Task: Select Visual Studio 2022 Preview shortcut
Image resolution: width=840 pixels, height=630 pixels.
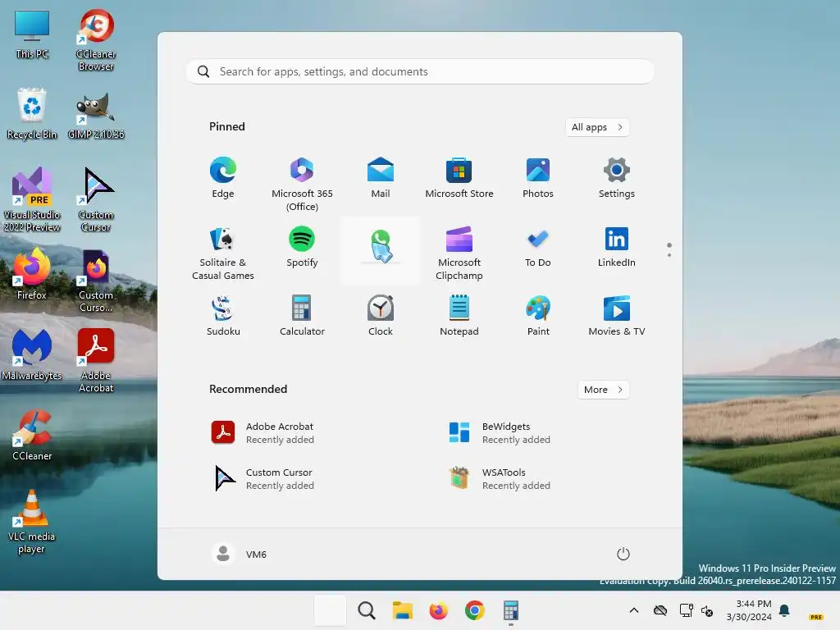Action: click(x=32, y=199)
